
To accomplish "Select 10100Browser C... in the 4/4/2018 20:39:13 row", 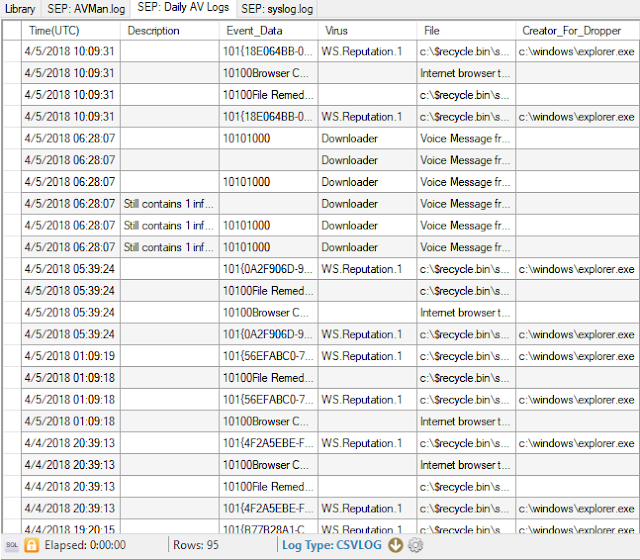I will (x=268, y=465).
